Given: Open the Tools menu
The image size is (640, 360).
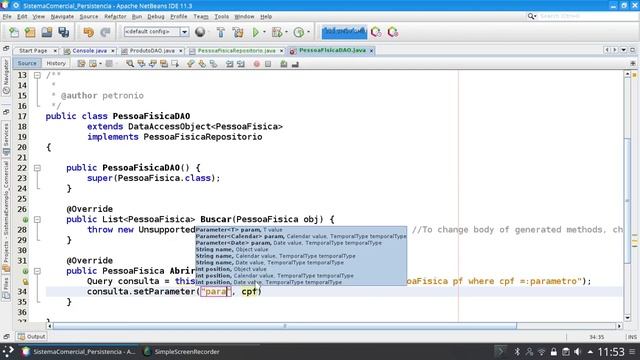Looking at the screenshot, I should click(x=222, y=17).
